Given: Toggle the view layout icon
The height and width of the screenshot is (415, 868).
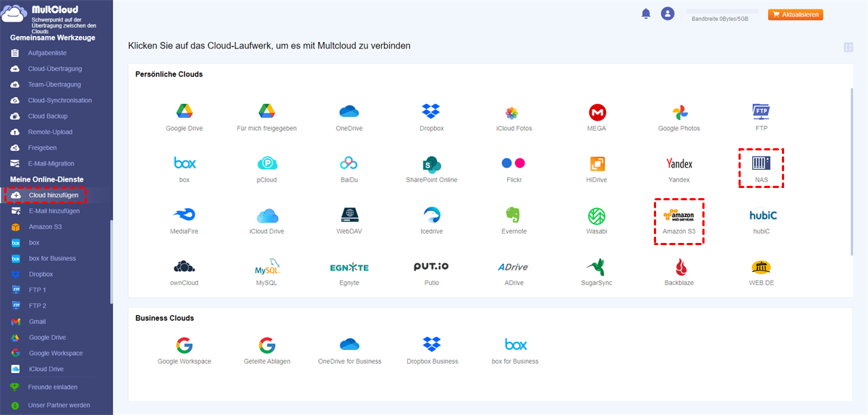Looking at the screenshot, I should click(x=848, y=47).
